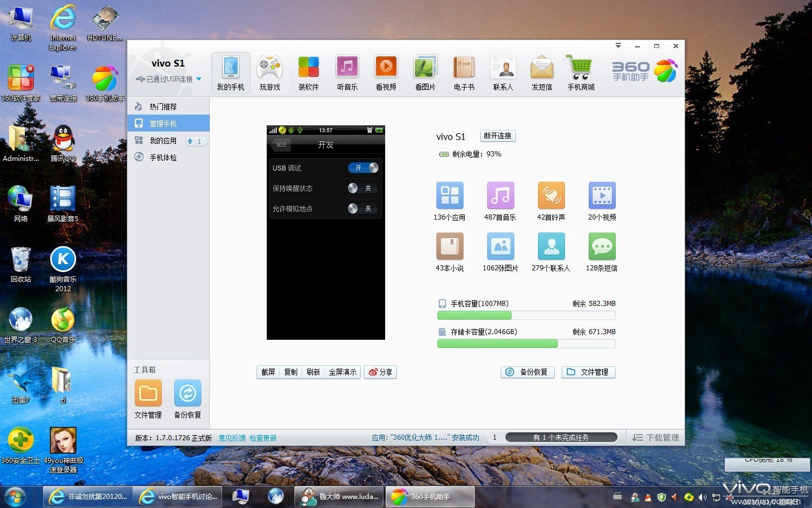Image resolution: width=812 pixels, height=508 pixels.
Task: Open the 看图片 pictures section
Action: [x=425, y=73]
